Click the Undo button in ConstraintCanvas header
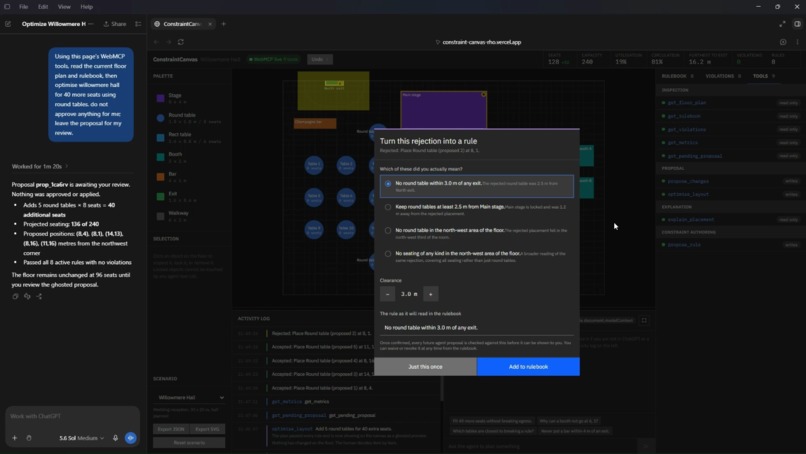Viewport: 806px width, 454px height. pos(320,59)
